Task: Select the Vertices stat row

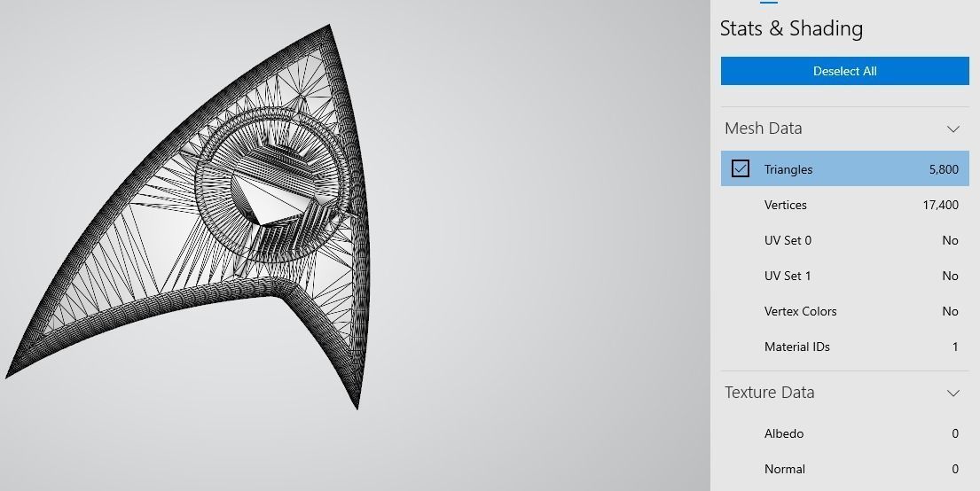Action: click(844, 205)
